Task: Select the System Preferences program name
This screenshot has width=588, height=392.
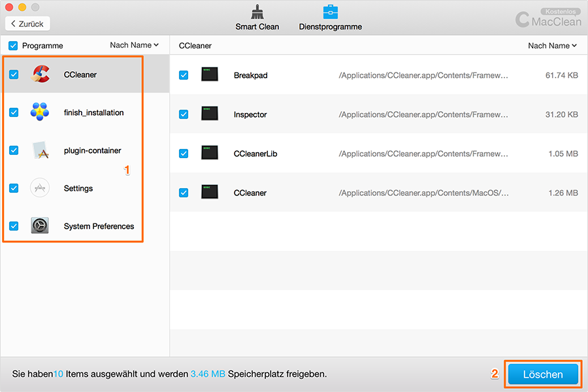Action: (99, 226)
